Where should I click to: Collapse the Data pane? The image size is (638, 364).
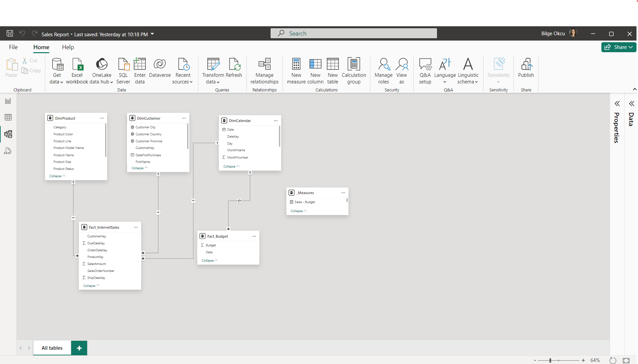click(632, 103)
